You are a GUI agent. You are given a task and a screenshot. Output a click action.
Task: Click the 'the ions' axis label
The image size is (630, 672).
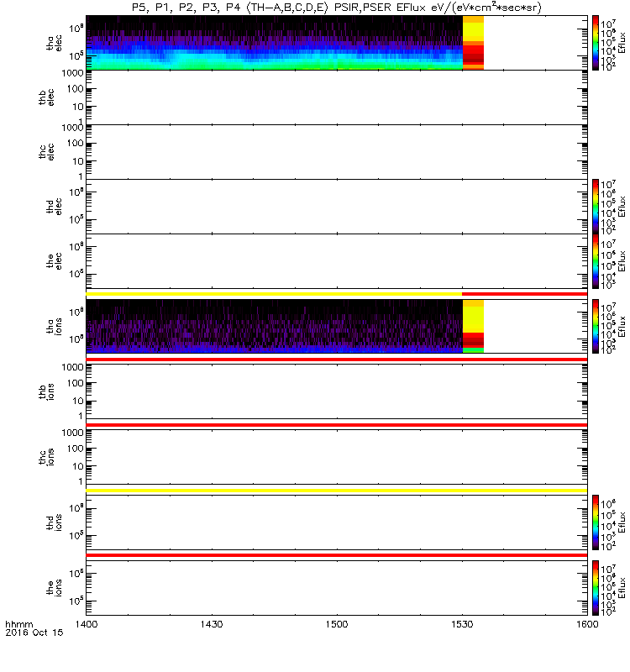[x=54, y=587]
